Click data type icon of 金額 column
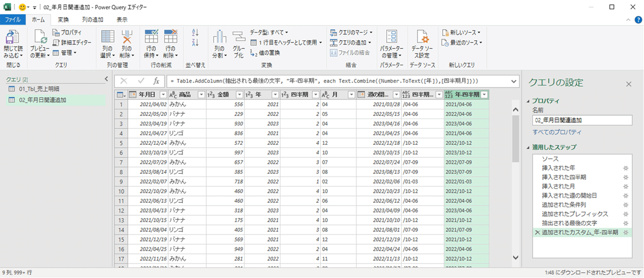644x278 pixels. click(211, 95)
